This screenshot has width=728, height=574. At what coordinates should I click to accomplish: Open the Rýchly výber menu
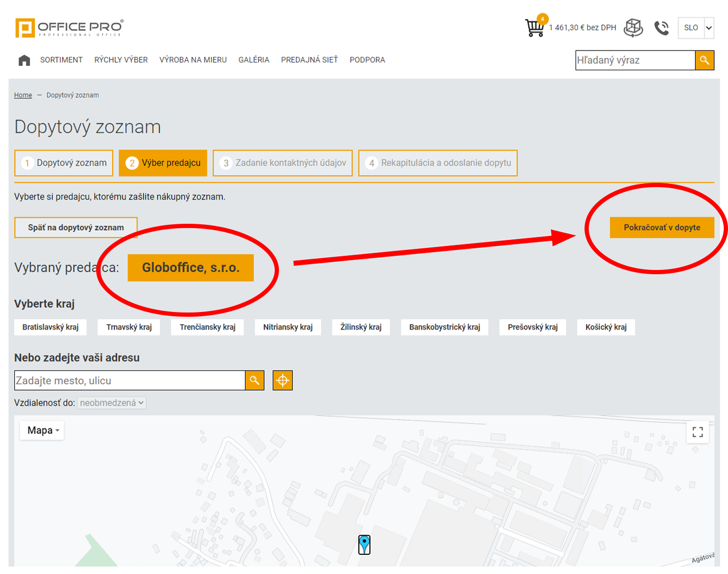tap(121, 60)
